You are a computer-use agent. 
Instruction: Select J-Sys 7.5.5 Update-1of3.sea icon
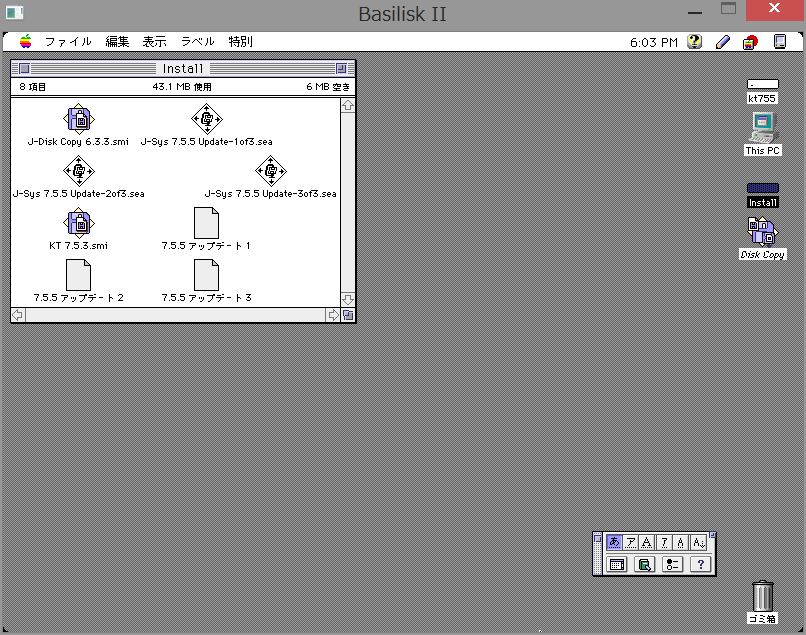coord(207,119)
